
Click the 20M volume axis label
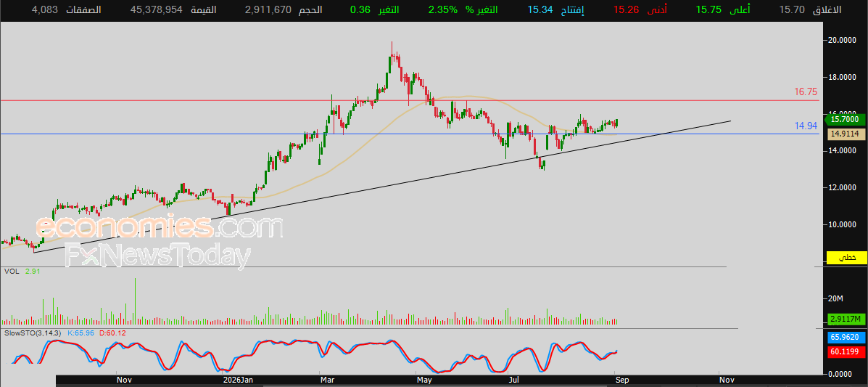835,299
